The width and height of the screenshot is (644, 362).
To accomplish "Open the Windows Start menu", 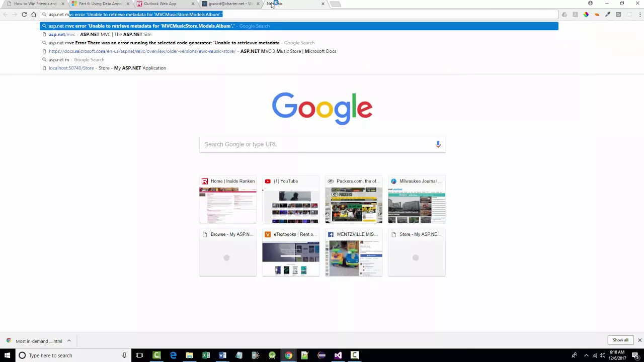I will pos(7,355).
